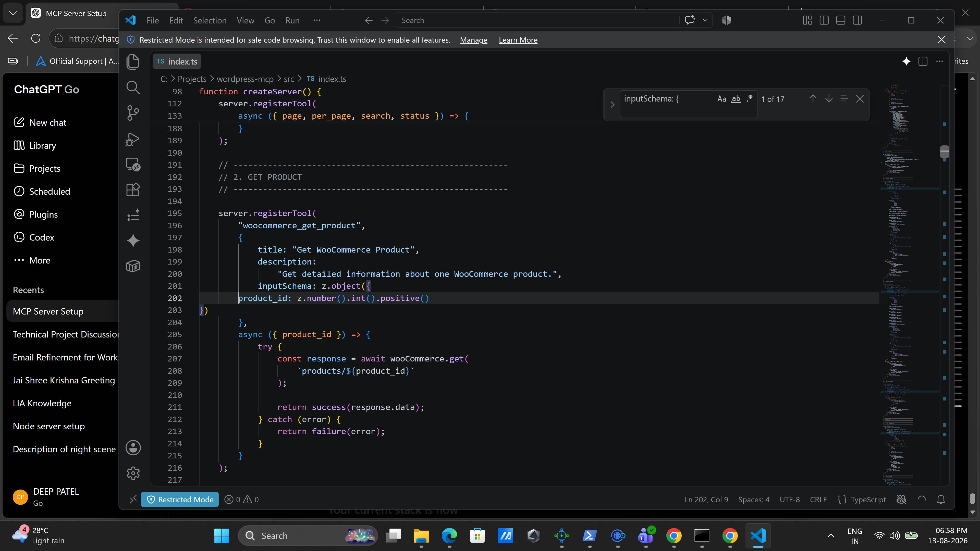Click the Restricted Mode status button

point(180,499)
